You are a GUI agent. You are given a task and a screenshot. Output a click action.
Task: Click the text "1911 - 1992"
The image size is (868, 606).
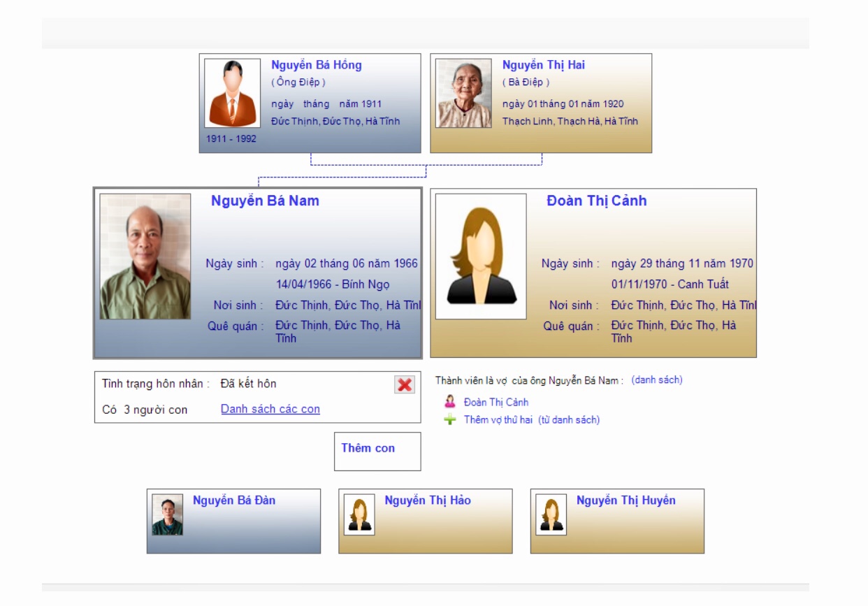[x=231, y=138]
